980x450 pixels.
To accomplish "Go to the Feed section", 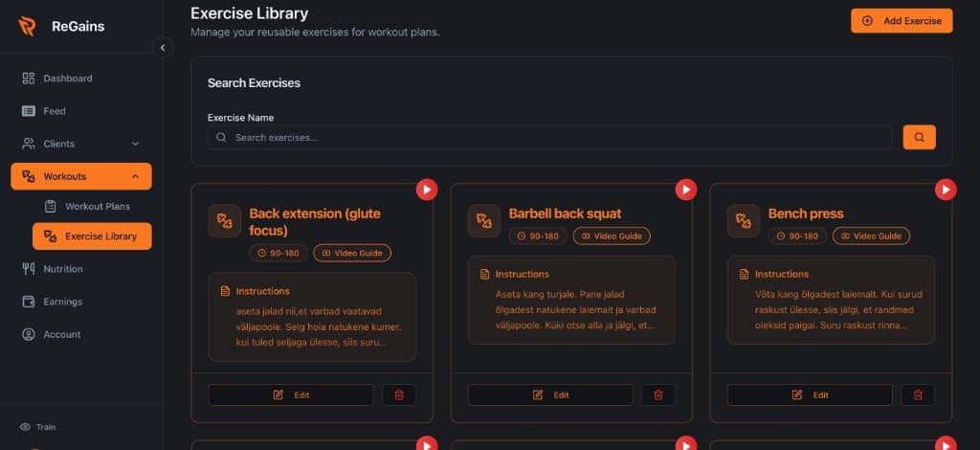I will [54, 111].
